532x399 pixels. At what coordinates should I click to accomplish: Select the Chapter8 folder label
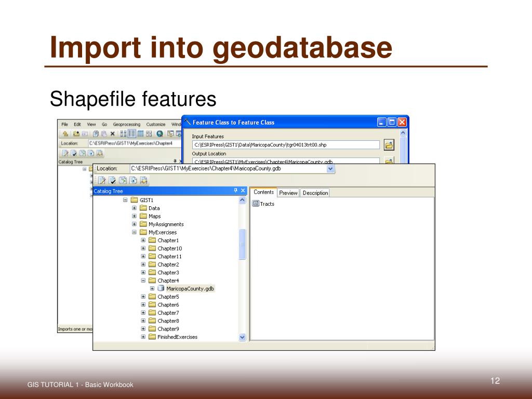[168, 321]
